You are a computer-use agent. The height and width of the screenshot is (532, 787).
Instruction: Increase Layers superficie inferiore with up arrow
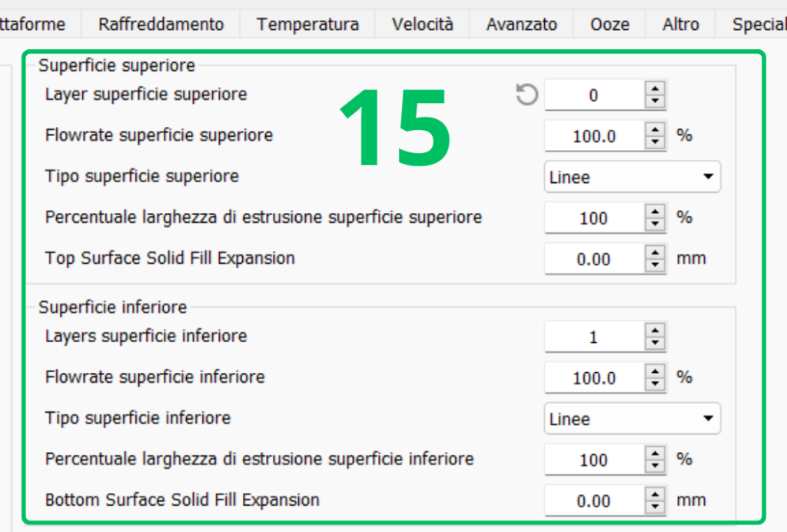pos(655,331)
